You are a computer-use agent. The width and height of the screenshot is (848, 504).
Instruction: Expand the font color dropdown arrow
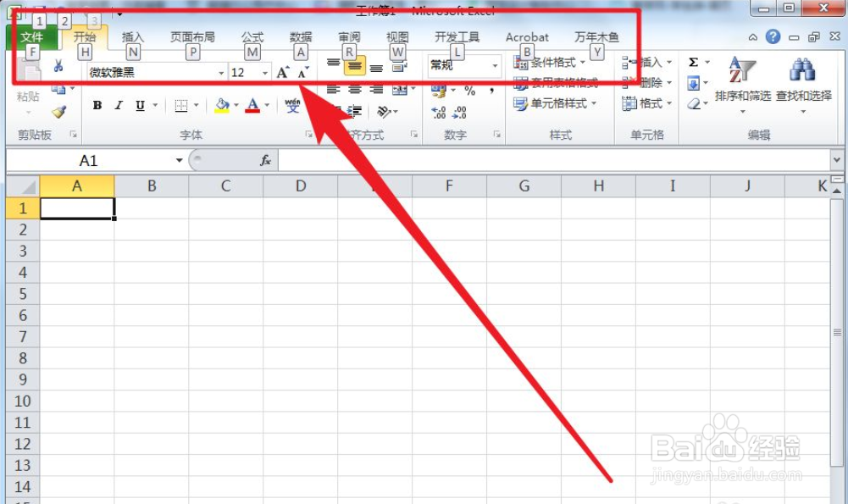tap(267, 105)
